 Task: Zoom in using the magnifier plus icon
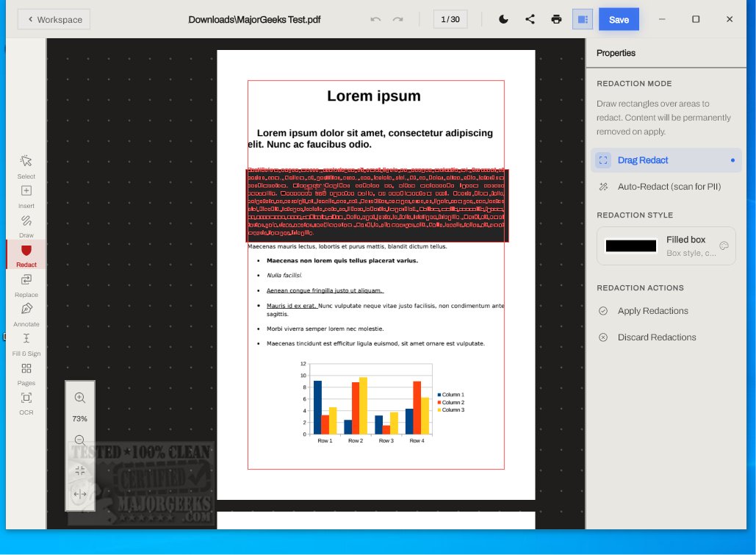(80, 398)
